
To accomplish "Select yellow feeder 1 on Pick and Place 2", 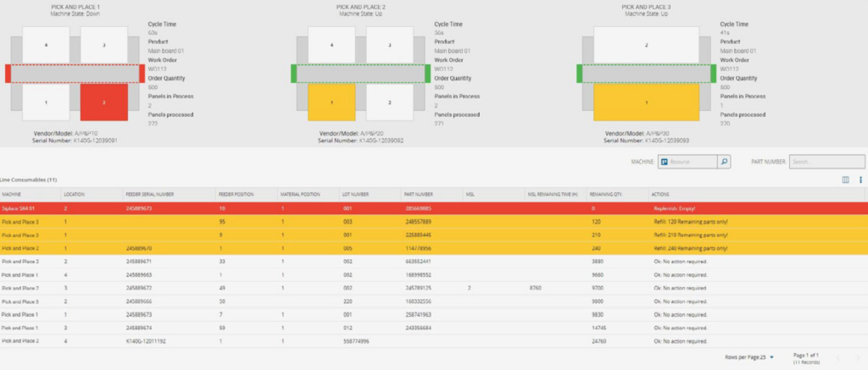I will (331, 102).
